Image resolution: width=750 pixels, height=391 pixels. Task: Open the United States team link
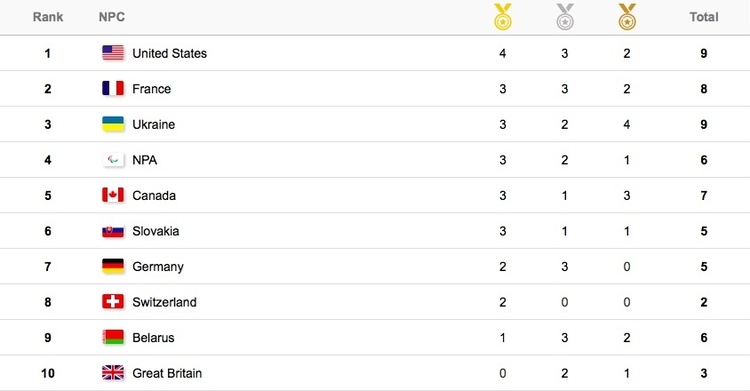click(x=169, y=53)
